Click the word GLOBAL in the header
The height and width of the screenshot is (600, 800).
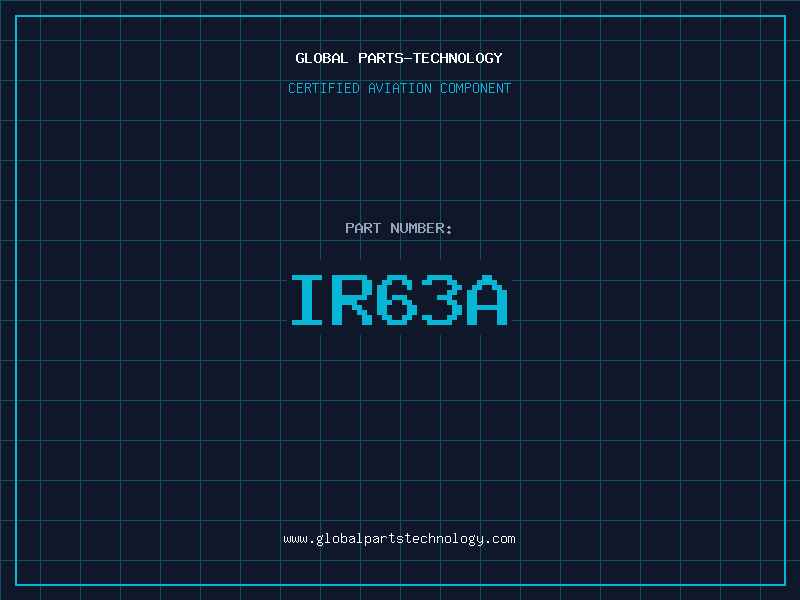tap(322, 58)
